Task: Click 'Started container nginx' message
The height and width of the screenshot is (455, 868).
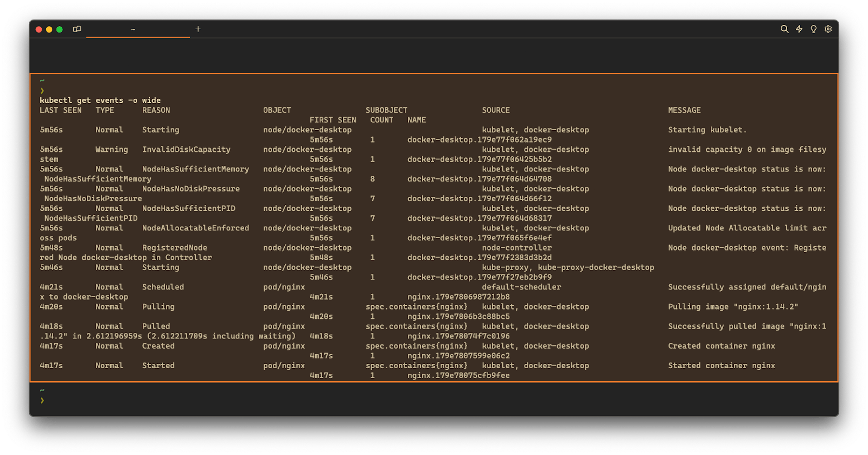Action: (722, 366)
